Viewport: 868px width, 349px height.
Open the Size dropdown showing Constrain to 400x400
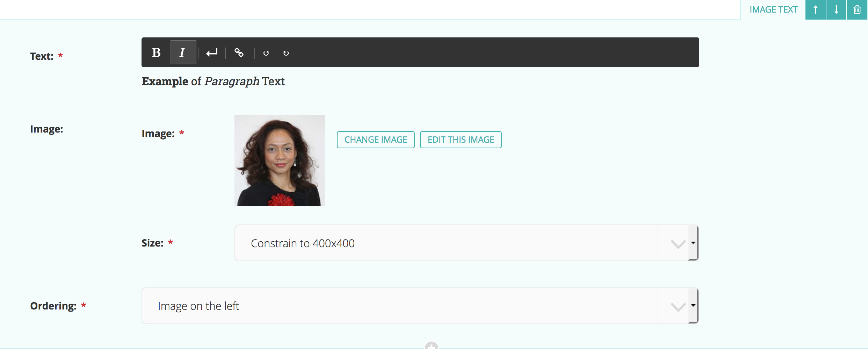466,243
